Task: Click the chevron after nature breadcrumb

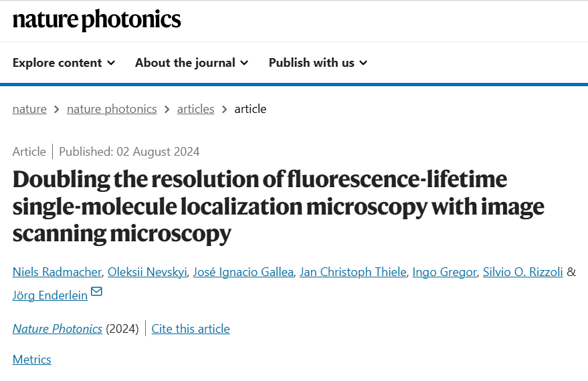Action: click(x=57, y=110)
